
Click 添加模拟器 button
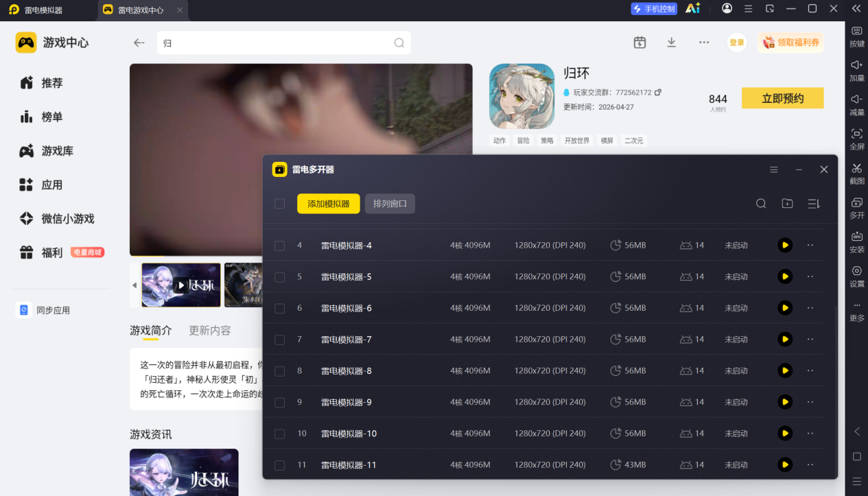[x=328, y=204]
